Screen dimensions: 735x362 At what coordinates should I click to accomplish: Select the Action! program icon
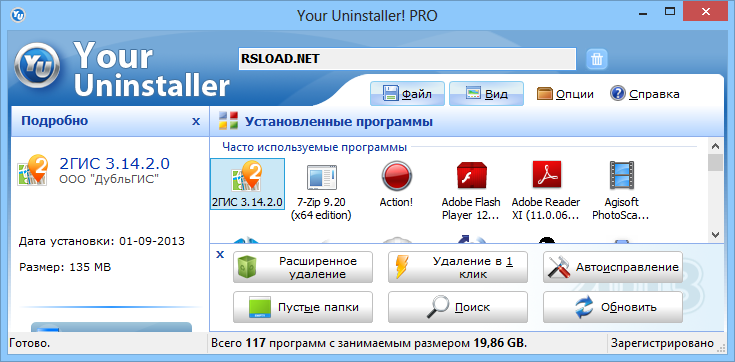click(396, 185)
